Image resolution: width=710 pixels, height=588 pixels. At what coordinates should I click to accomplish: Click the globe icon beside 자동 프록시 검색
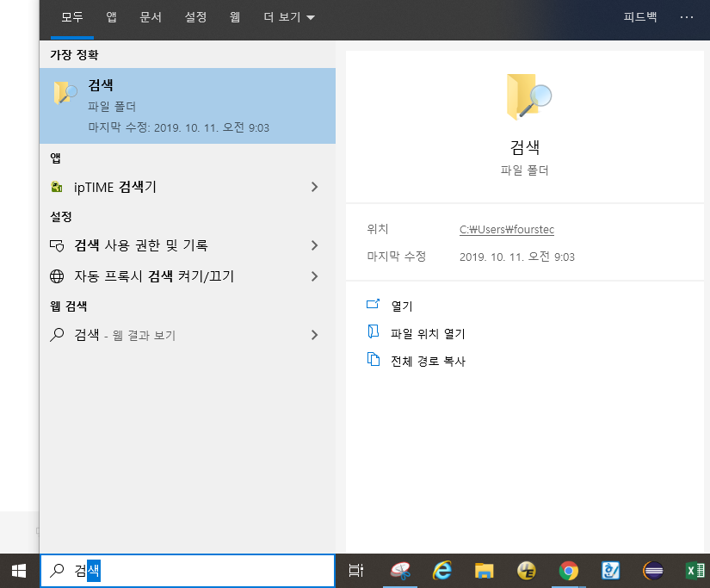click(56, 277)
